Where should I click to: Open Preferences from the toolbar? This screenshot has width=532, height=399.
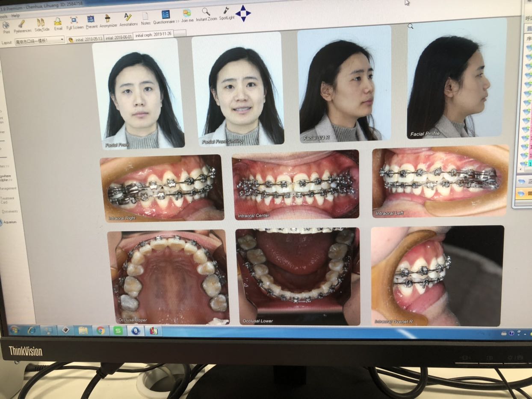22,26
